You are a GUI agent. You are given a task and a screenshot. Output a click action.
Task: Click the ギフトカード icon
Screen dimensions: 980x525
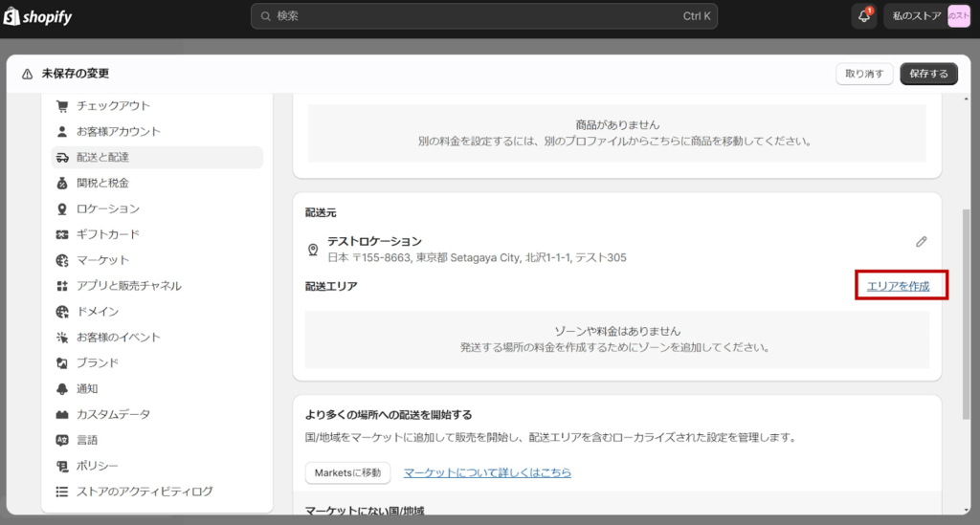(x=62, y=234)
